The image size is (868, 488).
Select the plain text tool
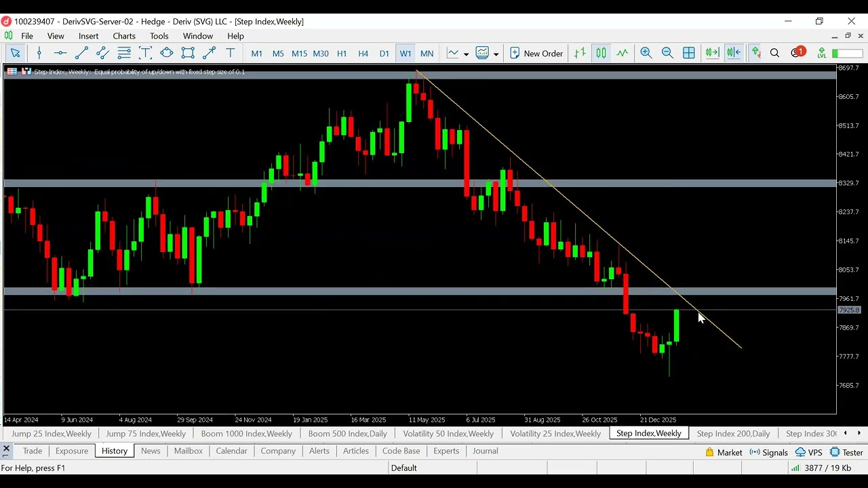(230, 53)
